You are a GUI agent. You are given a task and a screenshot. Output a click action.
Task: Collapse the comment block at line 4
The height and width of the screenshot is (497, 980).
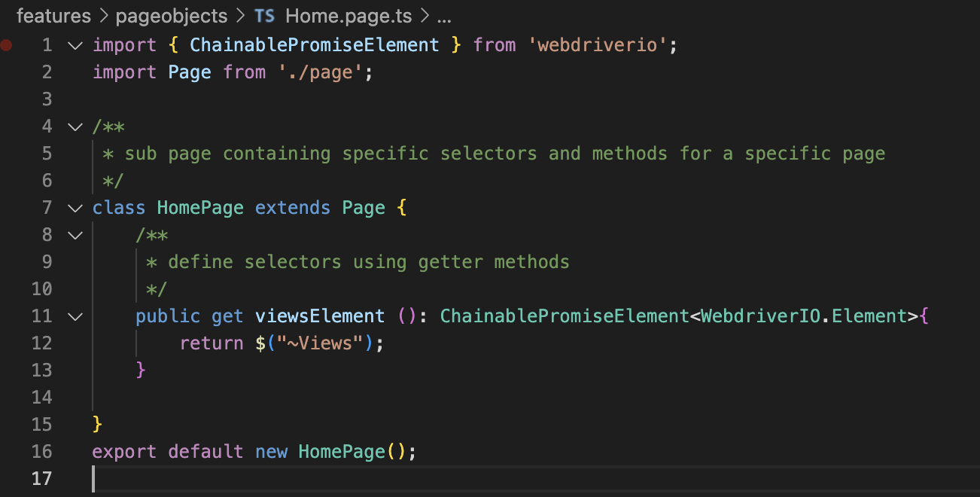(75, 127)
